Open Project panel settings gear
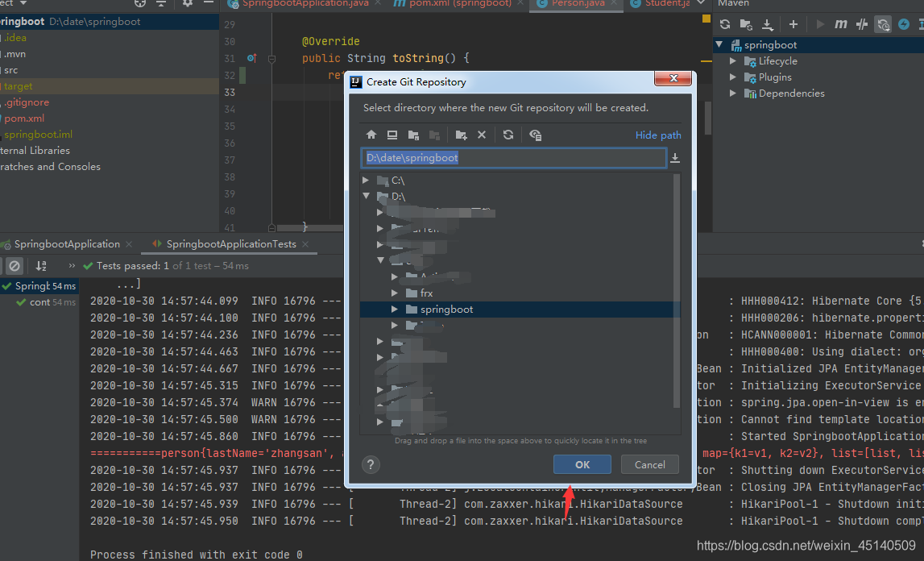 click(188, 3)
